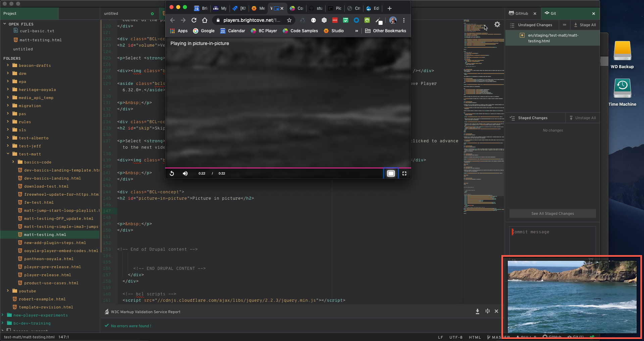
Task: Open a new Chrome tab
Action: click(x=389, y=8)
